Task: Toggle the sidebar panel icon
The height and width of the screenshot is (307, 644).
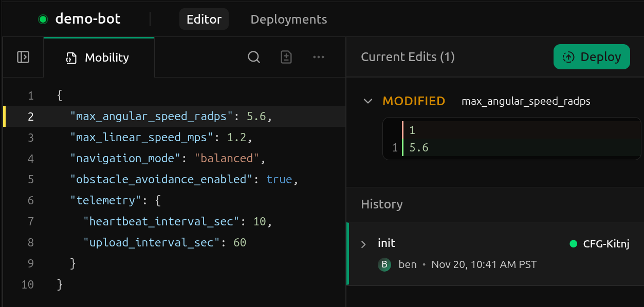Action: tap(23, 57)
